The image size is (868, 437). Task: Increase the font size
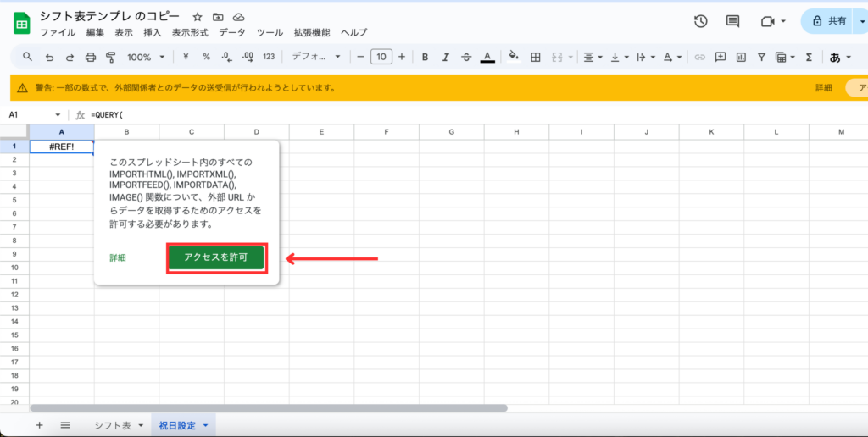click(x=402, y=57)
